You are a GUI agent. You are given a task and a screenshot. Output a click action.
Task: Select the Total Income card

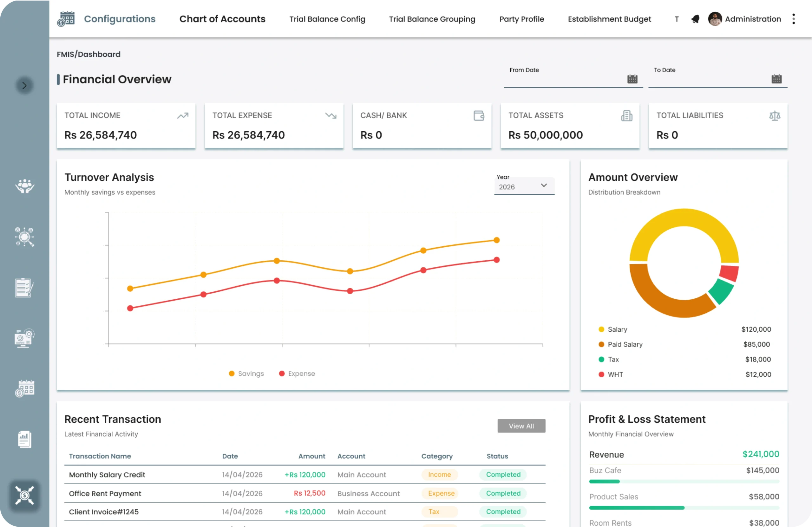(126, 126)
